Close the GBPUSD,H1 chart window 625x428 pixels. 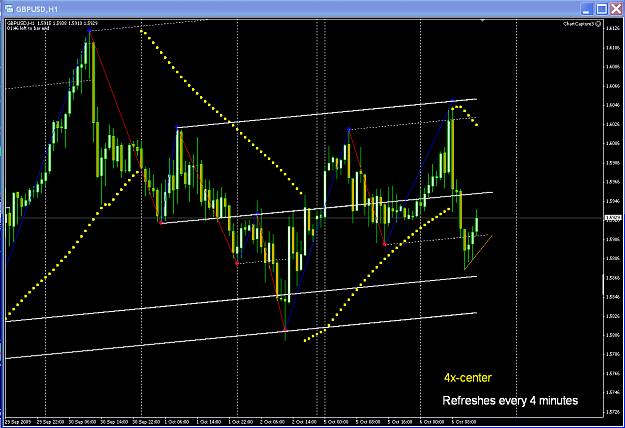pos(616,9)
